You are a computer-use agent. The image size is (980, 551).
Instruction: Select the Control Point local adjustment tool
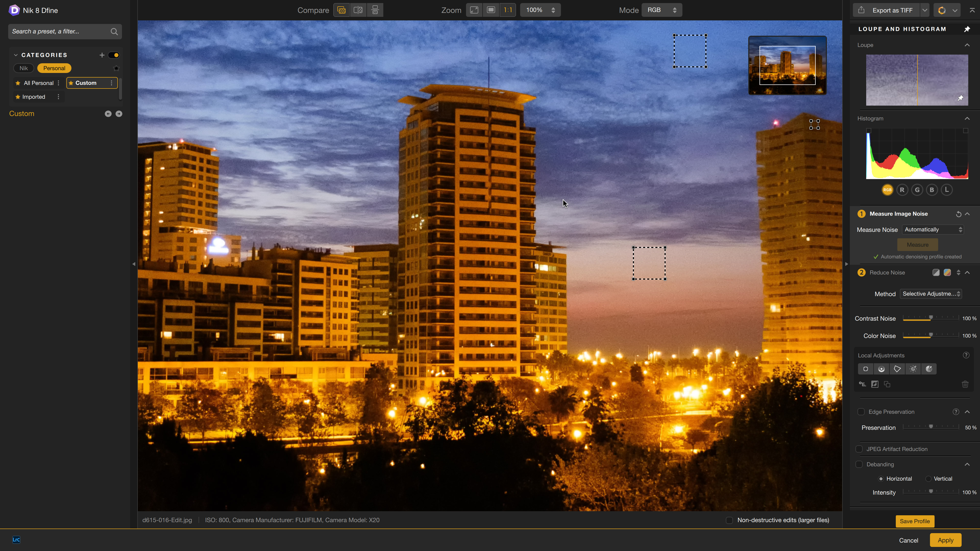[x=865, y=369]
